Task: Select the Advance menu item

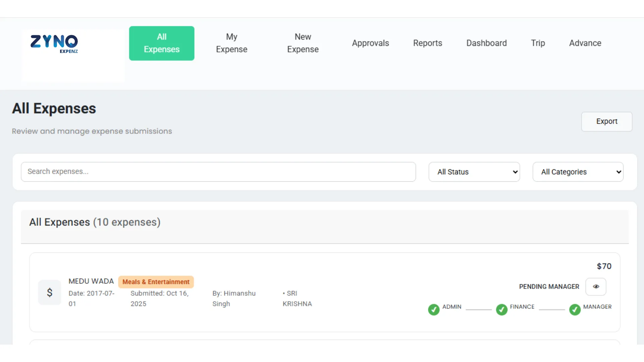Action: [585, 43]
